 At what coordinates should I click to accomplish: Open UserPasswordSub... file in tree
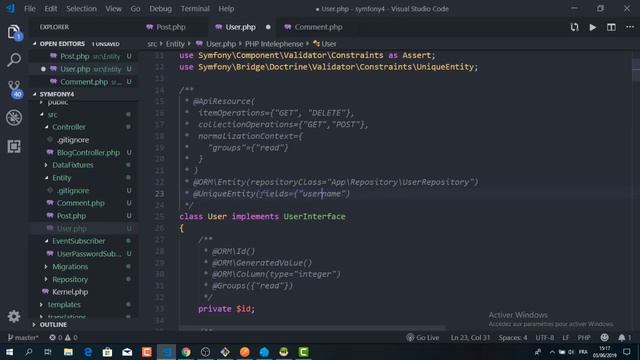[x=89, y=253]
